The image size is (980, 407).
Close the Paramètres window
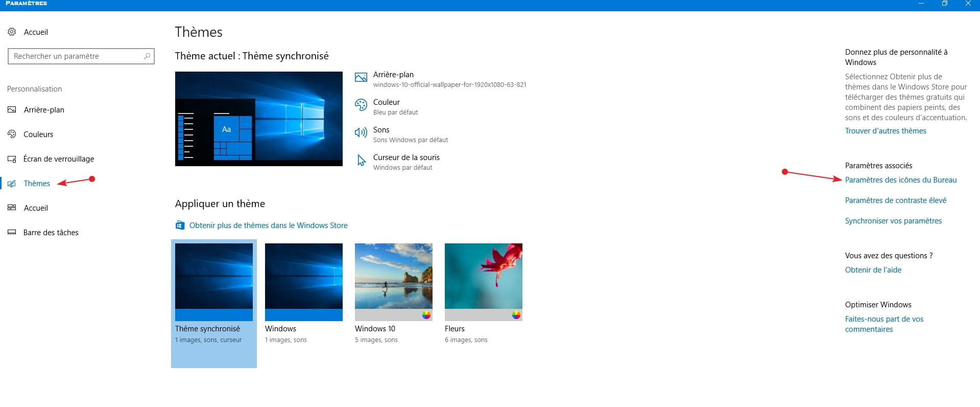point(968,4)
